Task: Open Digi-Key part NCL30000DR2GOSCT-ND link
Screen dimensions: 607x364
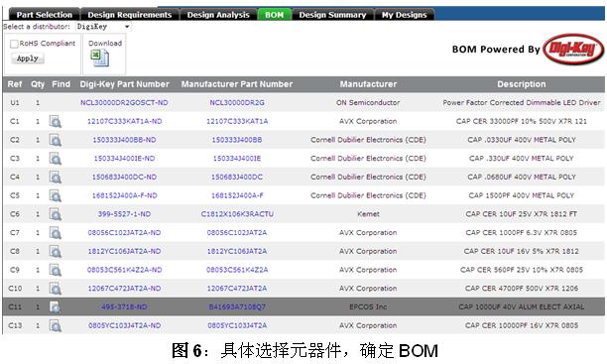Action: (x=124, y=102)
